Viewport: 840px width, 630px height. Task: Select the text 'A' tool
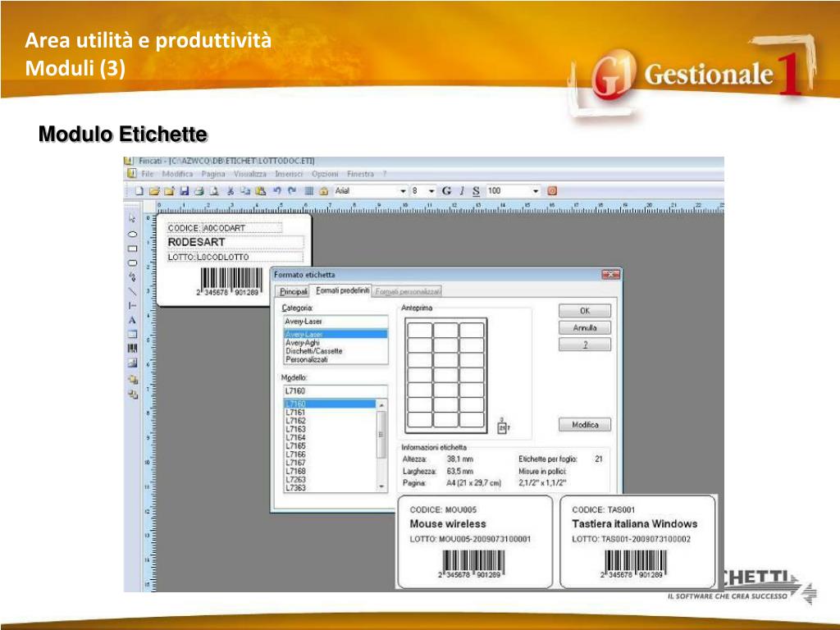[x=132, y=320]
